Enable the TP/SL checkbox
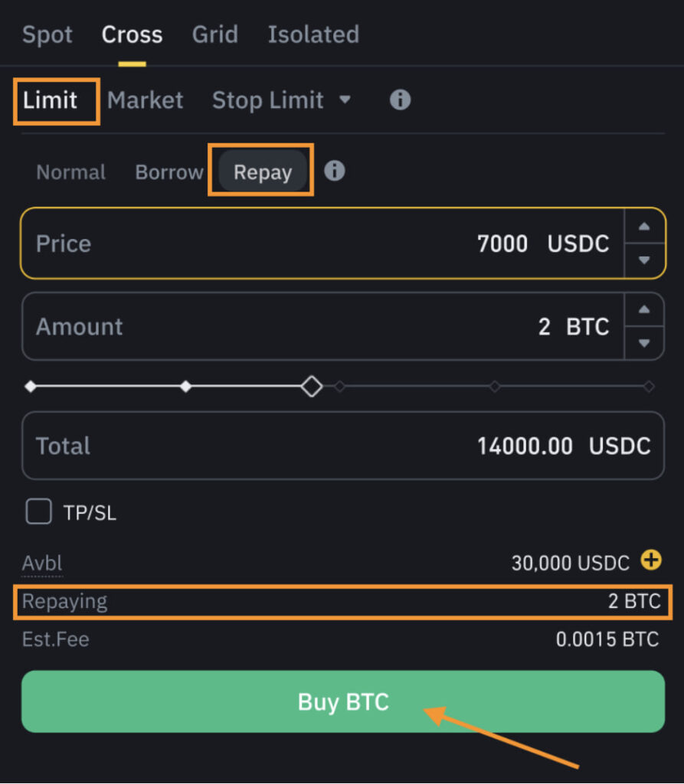The height and width of the screenshot is (784, 684). point(38,511)
